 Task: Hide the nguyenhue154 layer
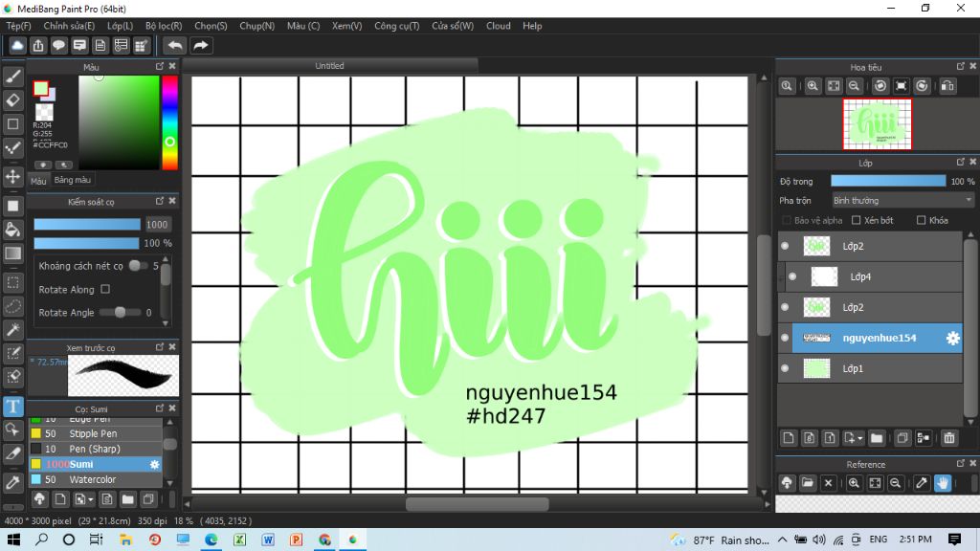[x=785, y=338]
